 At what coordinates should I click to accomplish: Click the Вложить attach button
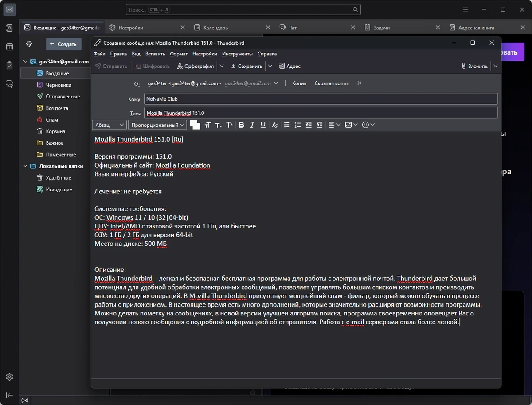pyautogui.click(x=474, y=66)
